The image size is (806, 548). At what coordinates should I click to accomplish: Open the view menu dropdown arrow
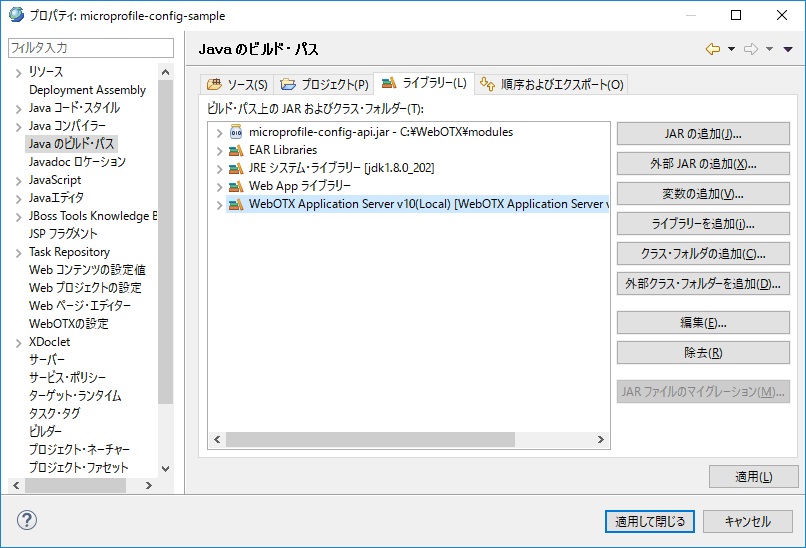pyautogui.click(x=788, y=49)
